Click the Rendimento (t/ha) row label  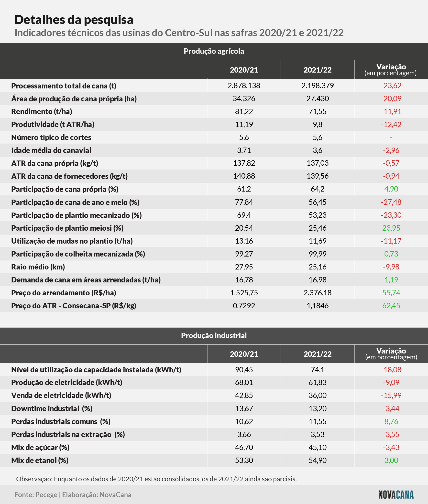pyautogui.click(x=42, y=112)
